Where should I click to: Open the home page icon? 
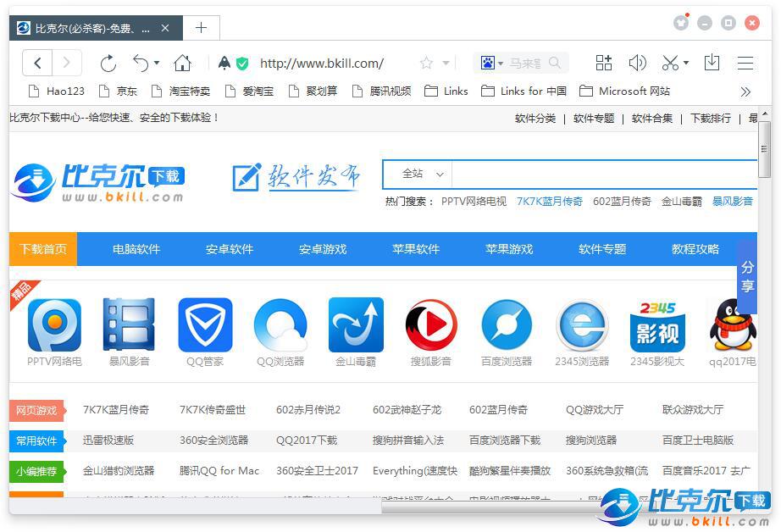182,64
